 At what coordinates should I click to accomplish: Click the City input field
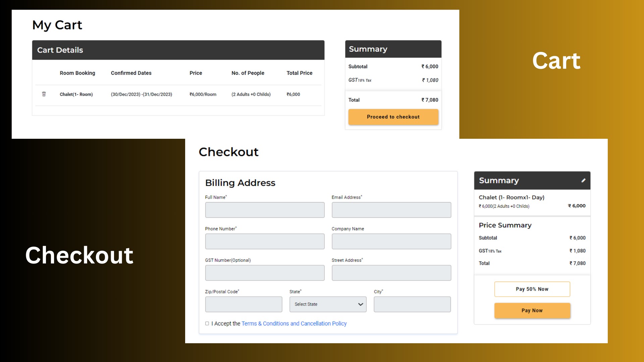(x=412, y=304)
